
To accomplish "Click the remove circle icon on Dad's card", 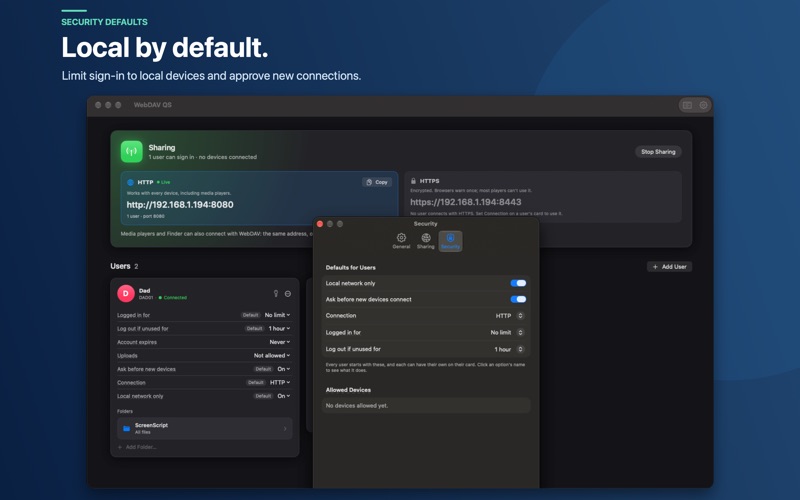I will pos(288,294).
